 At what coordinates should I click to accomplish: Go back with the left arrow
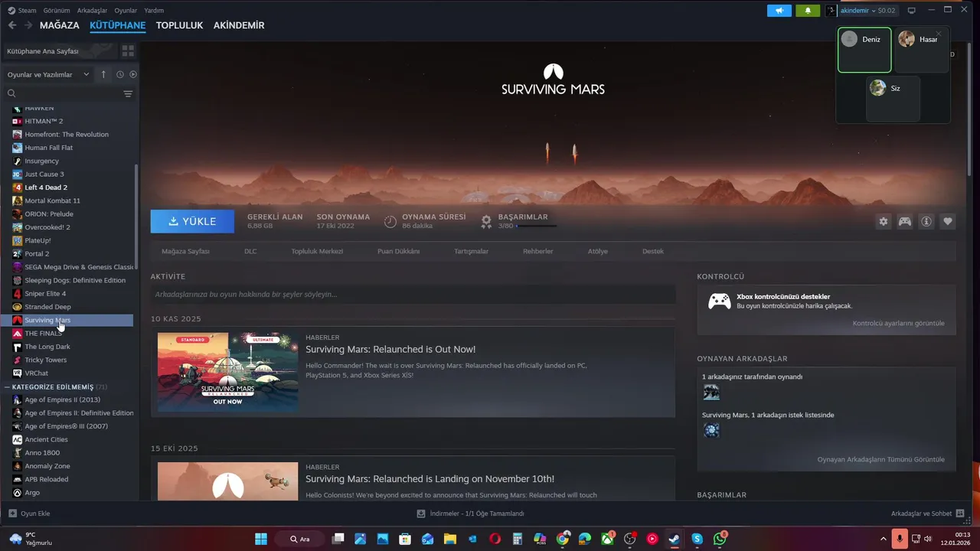pyautogui.click(x=12, y=25)
